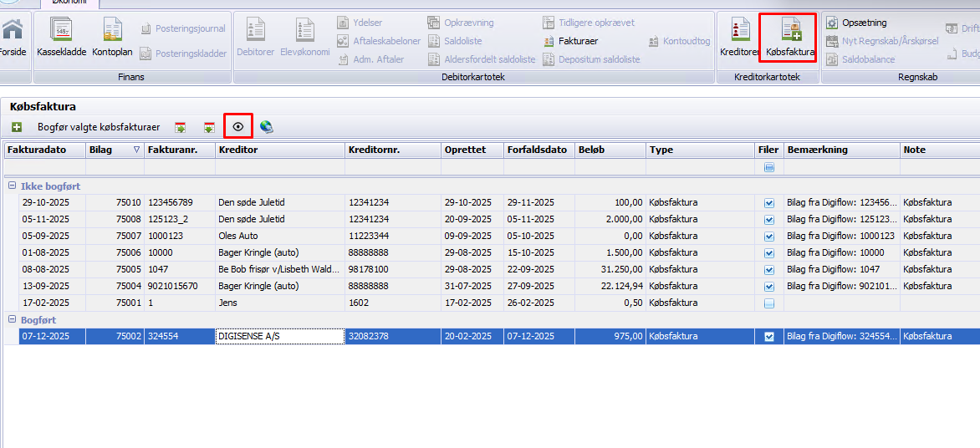Viewport: 980px width, 448px height.
Task: Select the 'Bilag fra Digiflow: 1000123' cell
Action: [842, 237]
